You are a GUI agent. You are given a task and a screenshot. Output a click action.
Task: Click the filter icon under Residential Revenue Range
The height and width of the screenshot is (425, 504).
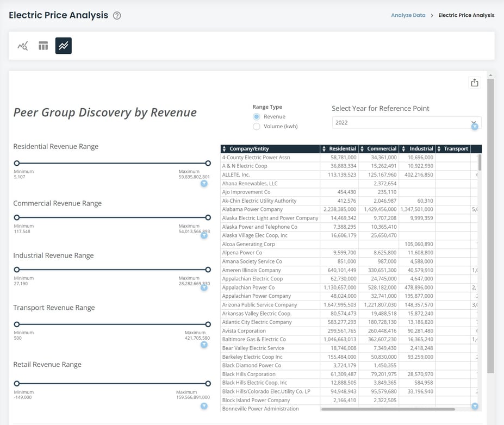pos(204,184)
